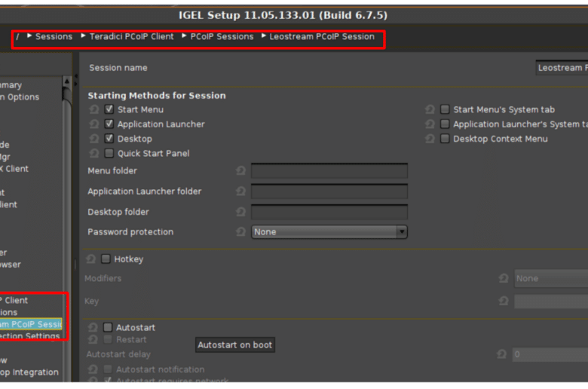Click the Desktop folder input field
The height and width of the screenshot is (389, 588).
(x=329, y=212)
